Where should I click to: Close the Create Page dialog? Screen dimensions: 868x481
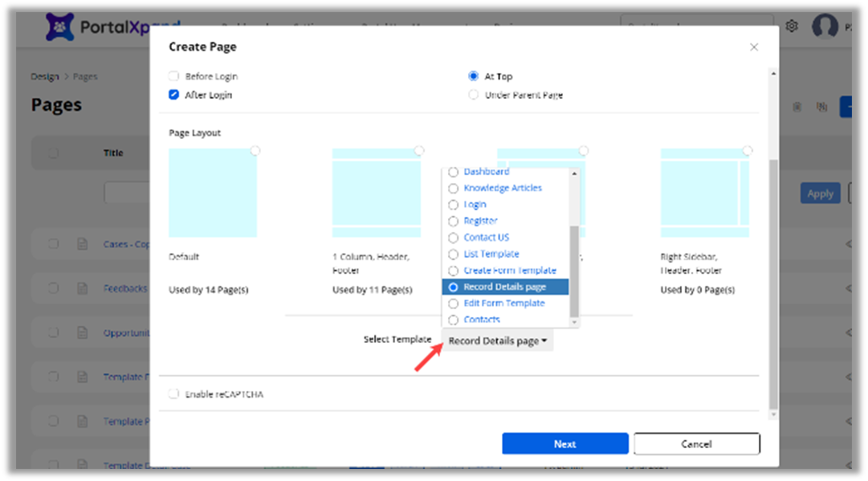point(754,47)
